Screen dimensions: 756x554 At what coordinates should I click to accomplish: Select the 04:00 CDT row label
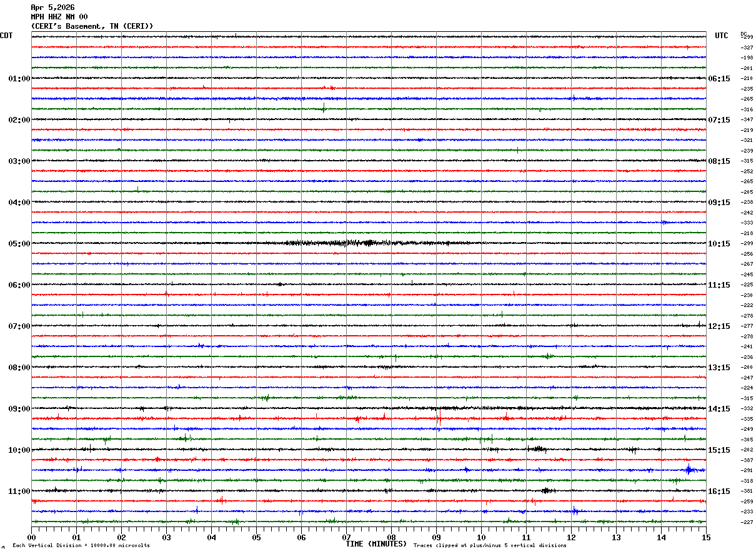[19, 203]
